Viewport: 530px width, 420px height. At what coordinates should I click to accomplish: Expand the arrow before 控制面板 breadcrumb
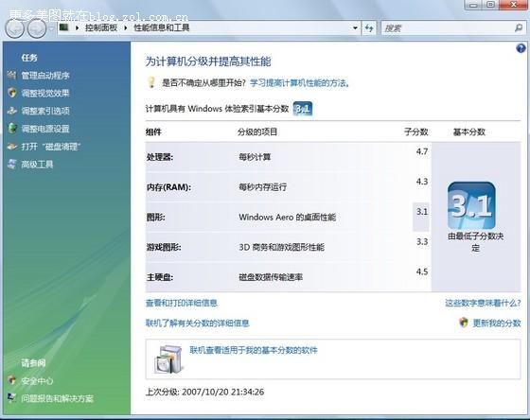point(78,27)
